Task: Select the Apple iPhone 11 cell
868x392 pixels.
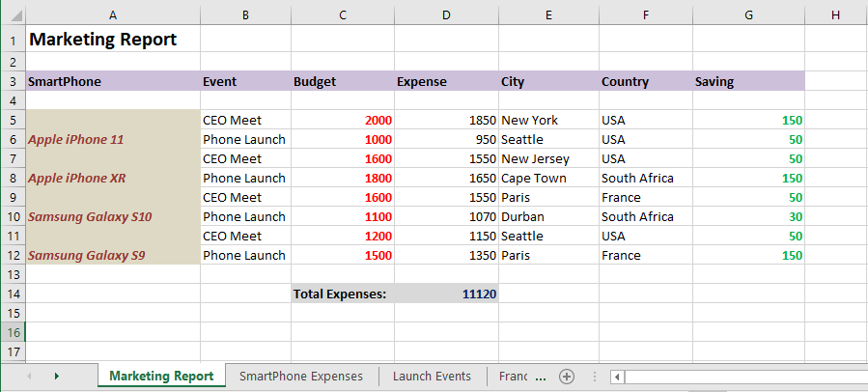Action: 113,140
